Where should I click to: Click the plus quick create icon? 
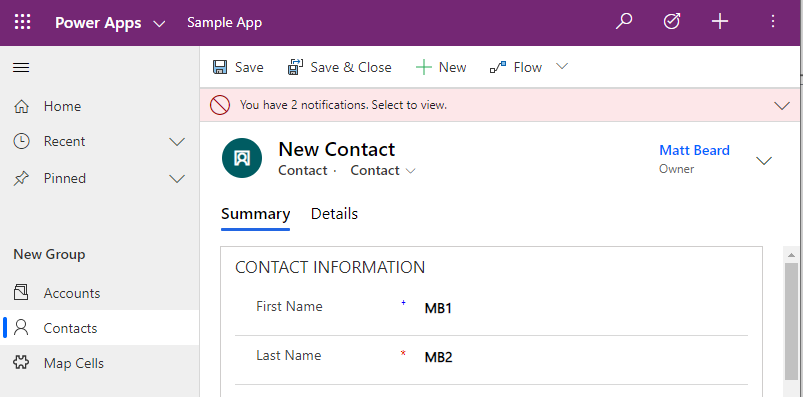point(720,22)
